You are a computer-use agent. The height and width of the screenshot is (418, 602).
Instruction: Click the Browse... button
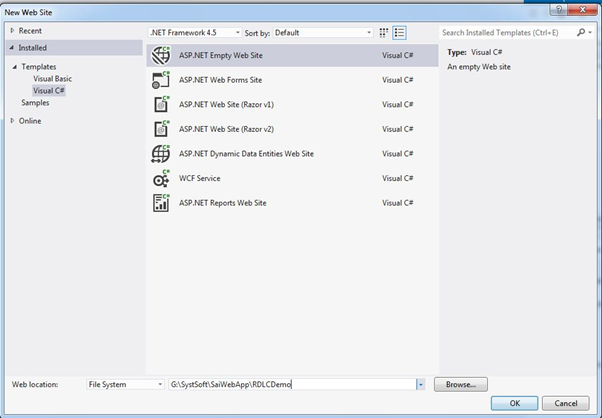point(461,384)
